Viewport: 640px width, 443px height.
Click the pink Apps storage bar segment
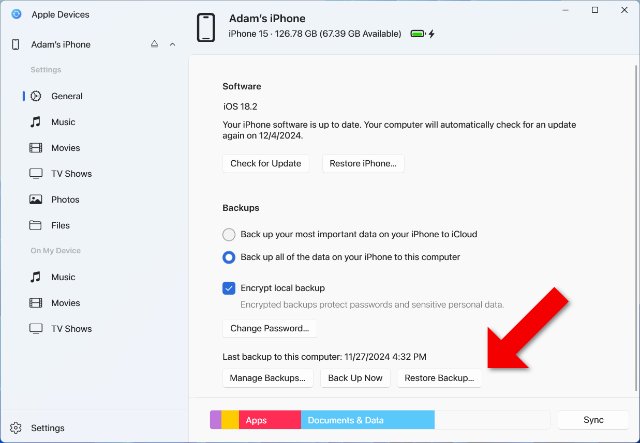click(270, 420)
